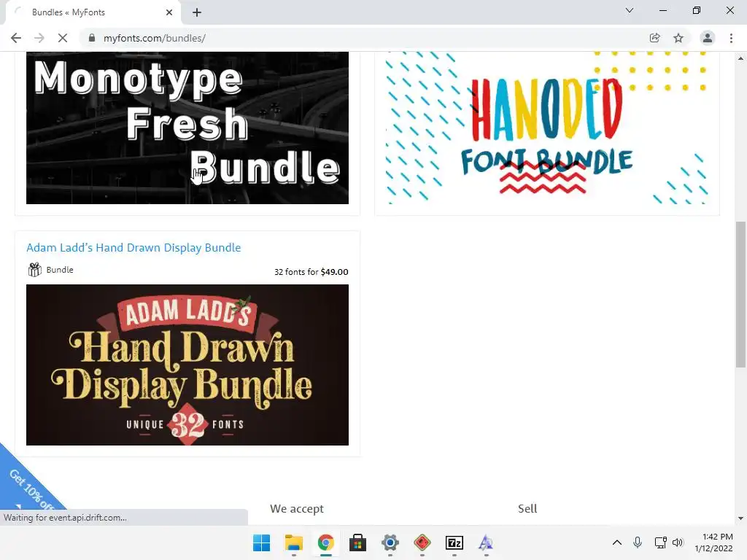747x560 pixels.
Task: Open 7-Zip from the taskbar
Action: click(x=454, y=542)
